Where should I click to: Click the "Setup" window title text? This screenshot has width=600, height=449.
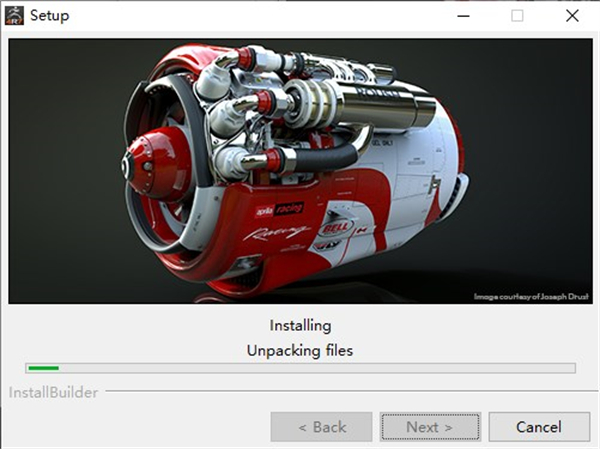50,16
